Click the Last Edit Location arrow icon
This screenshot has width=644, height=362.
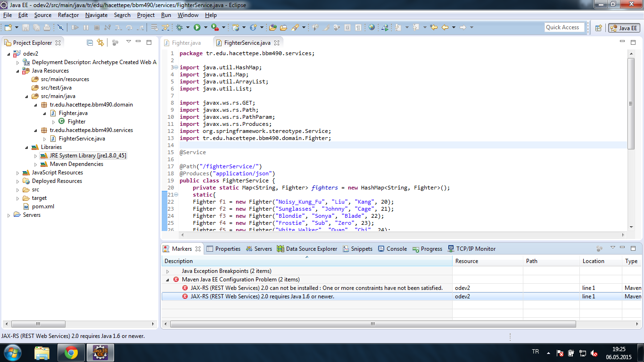point(434,27)
